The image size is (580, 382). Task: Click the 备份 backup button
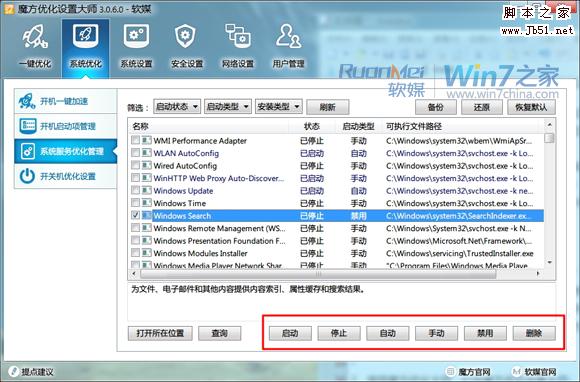(436, 107)
